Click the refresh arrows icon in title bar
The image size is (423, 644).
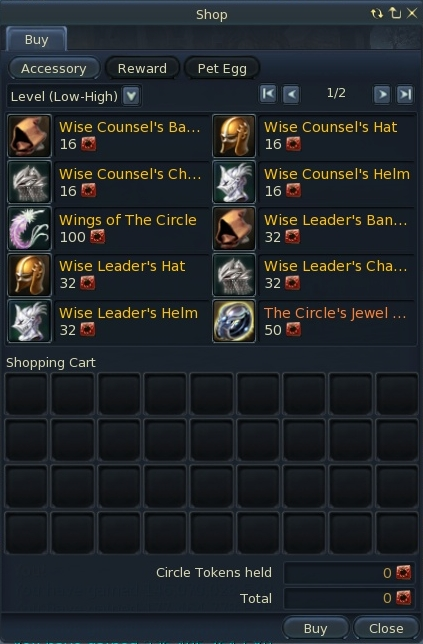[376, 14]
